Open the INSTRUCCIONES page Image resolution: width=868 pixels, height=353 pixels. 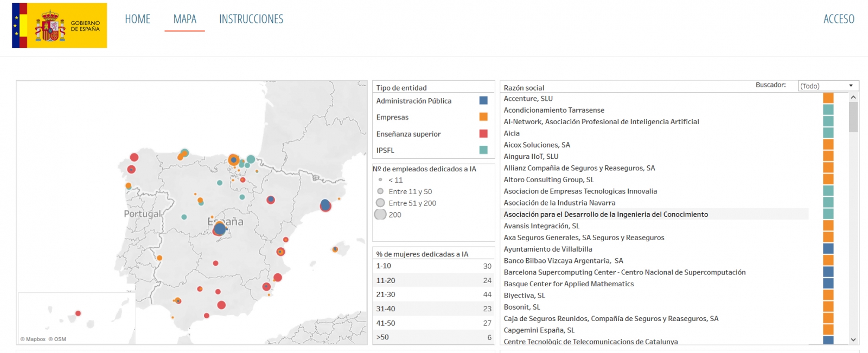point(251,19)
